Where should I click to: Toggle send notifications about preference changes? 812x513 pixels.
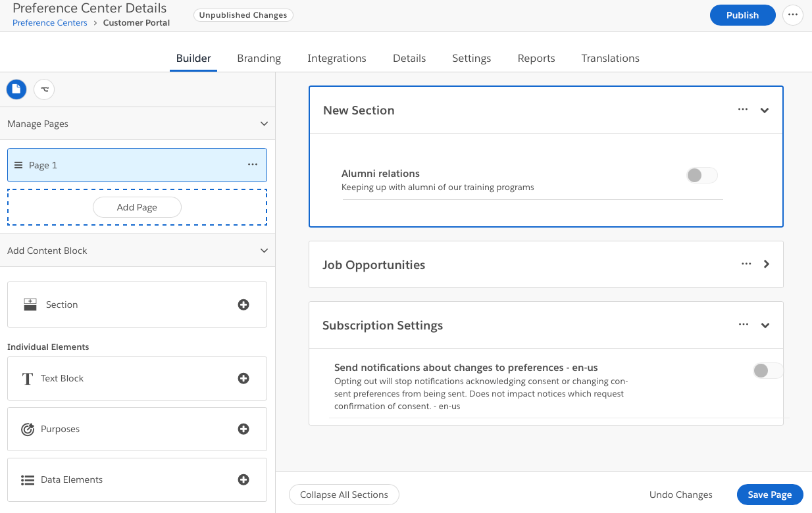click(x=767, y=370)
